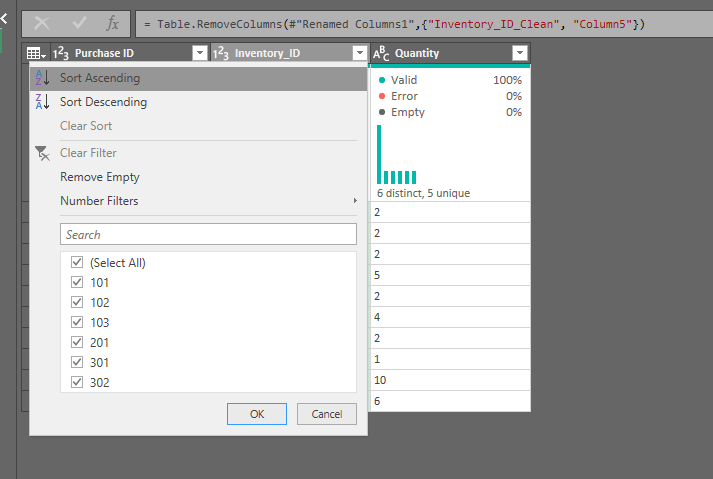
Task: Click the number type icon of Purchase ID
Action: 60,53
